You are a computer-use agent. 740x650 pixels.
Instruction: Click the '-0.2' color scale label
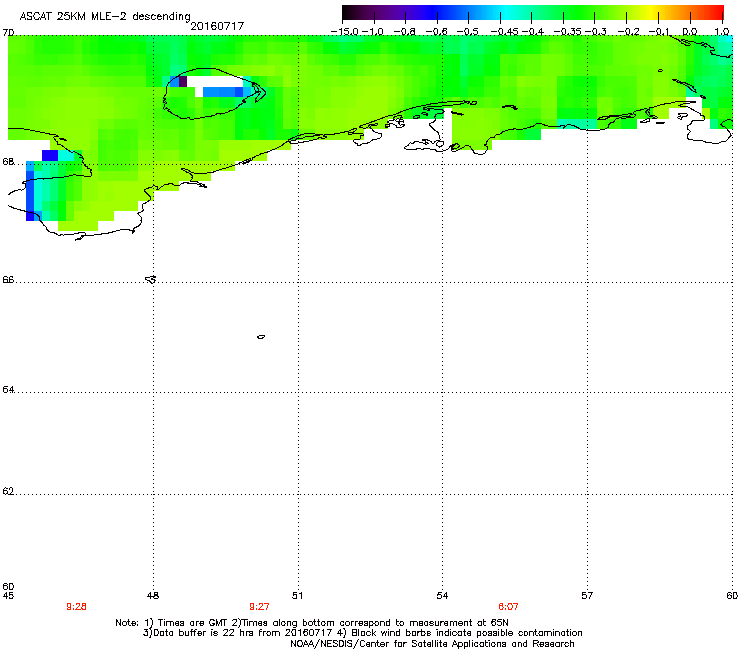[x=629, y=32]
